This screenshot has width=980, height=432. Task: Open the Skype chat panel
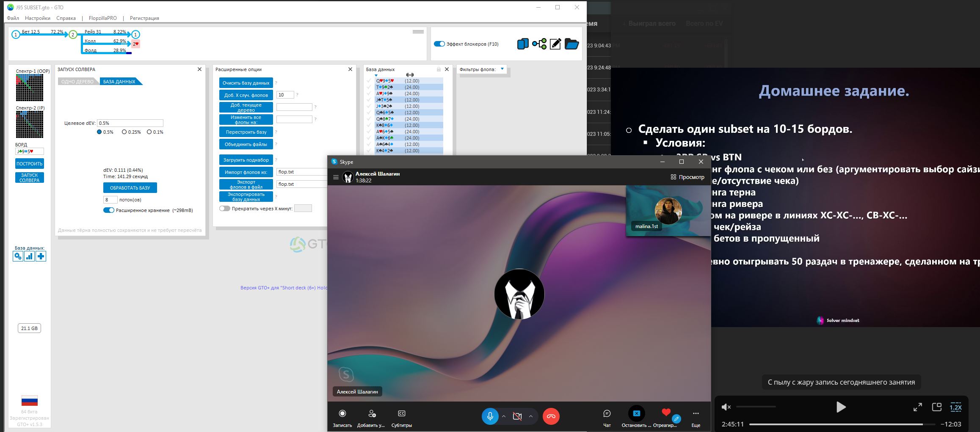click(x=607, y=413)
